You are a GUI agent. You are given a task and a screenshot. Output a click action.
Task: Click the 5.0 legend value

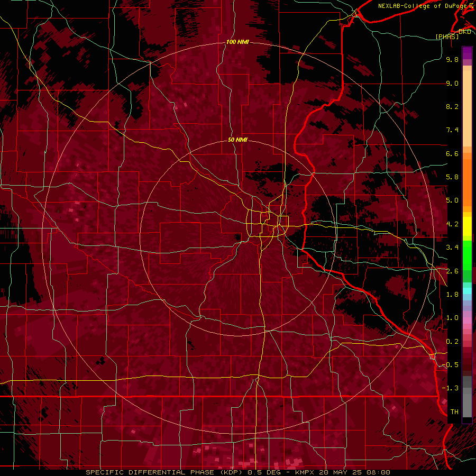[x=452, y=200]
